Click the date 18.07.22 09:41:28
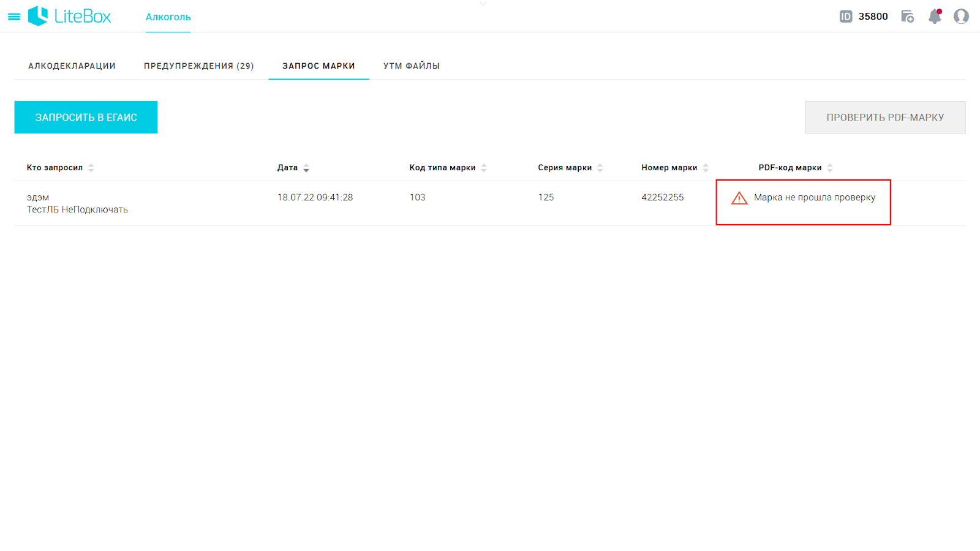This screenshot has width=980, height=551. (x=315, y=197)
